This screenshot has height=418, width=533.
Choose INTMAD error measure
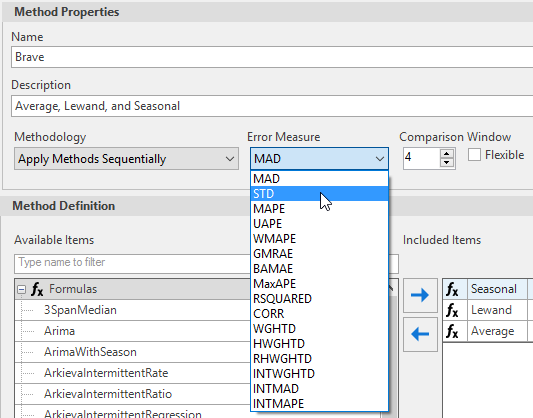(319, 388)
